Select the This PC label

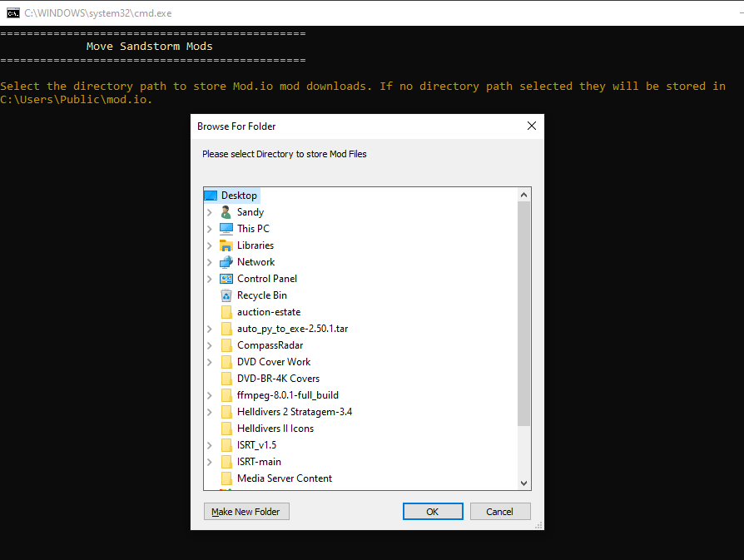click(253, 229)
